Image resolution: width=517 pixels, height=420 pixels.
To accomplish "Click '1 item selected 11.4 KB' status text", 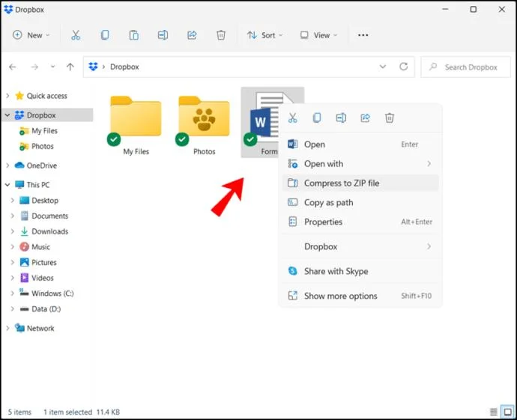I will coord(82,412).
